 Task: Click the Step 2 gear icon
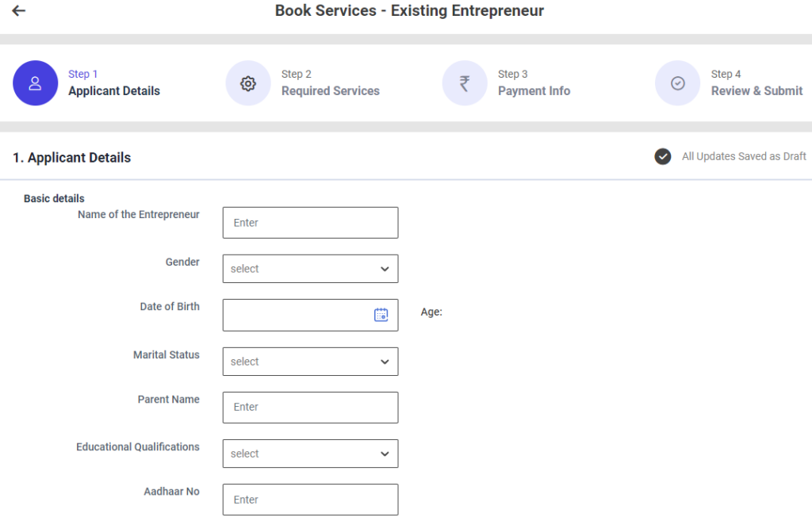(x=248, y=83)
